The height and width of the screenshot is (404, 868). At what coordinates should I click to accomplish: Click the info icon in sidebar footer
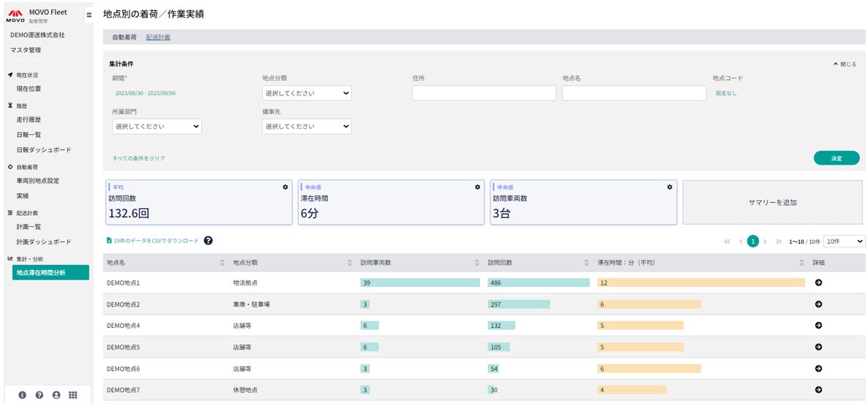point(22,395)
